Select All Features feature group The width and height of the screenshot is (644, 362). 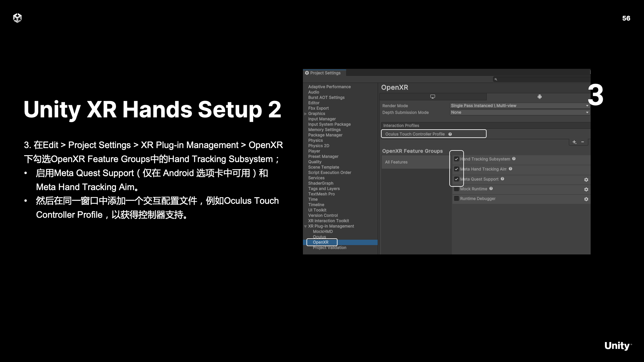point(396,162)
